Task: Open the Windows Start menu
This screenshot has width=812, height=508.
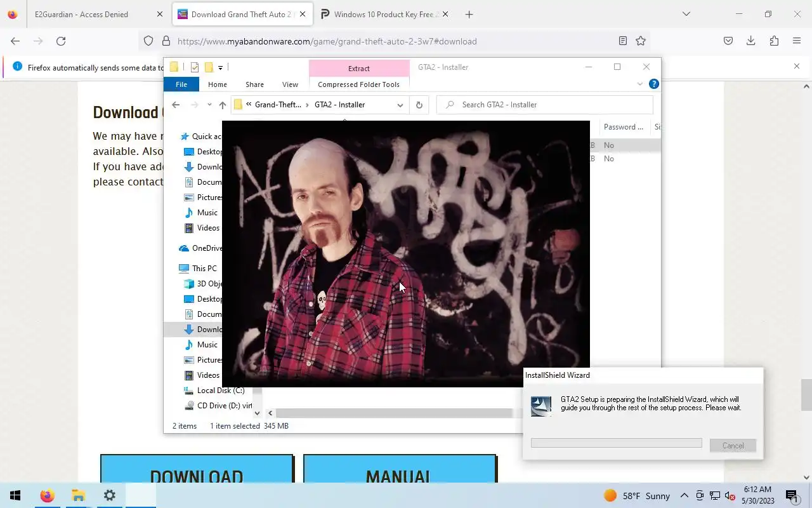Action: pyautogui.click(x=15, y=495)
